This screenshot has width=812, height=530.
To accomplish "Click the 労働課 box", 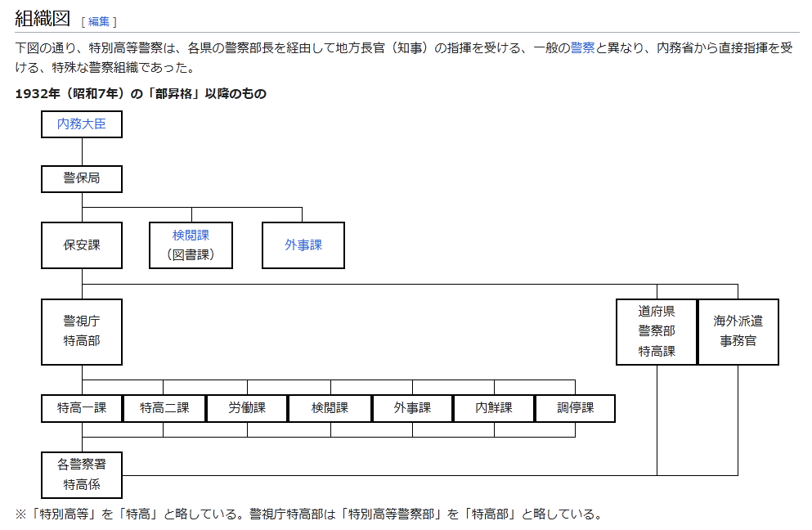I will [x=247, y=408].
